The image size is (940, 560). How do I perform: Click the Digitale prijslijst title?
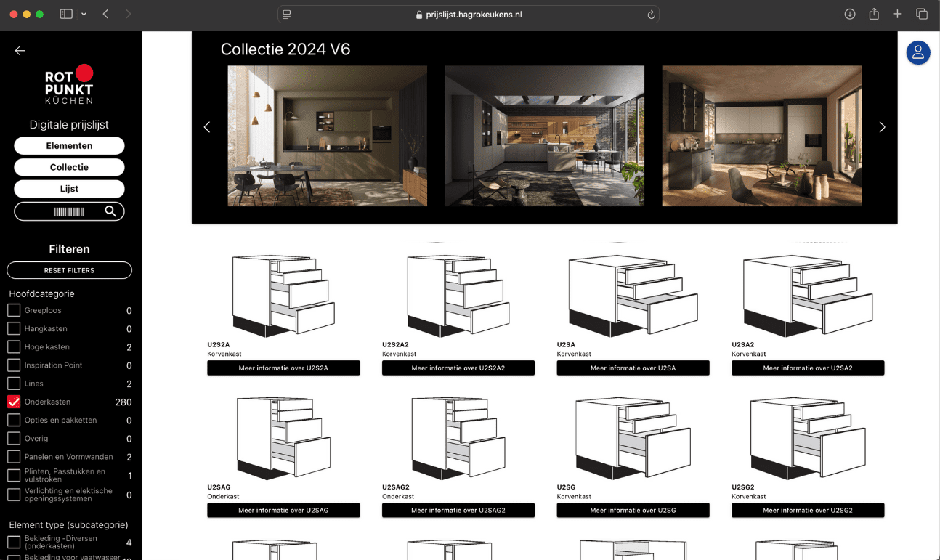click(69, 125)
